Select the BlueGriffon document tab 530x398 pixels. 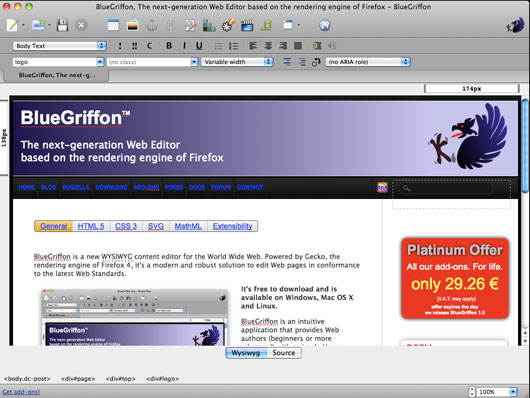(x=56, y=75)
